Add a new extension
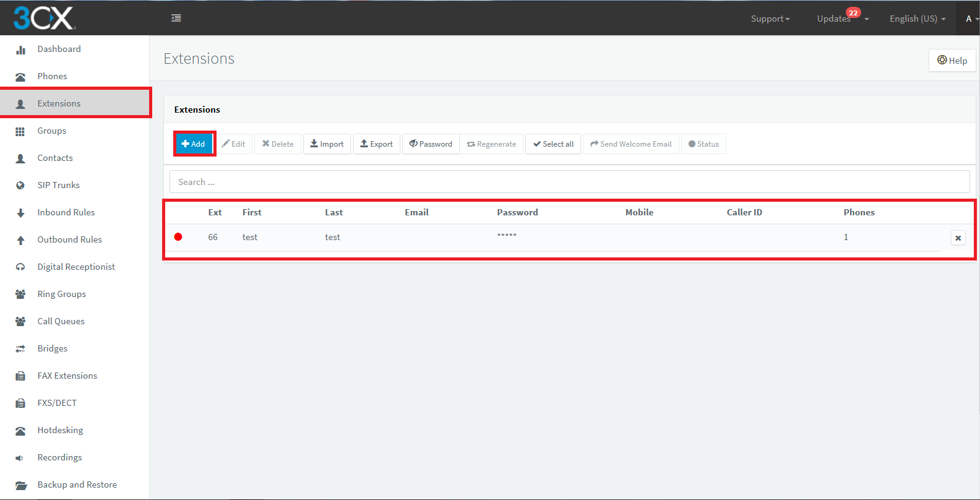 tap(194, 144)
